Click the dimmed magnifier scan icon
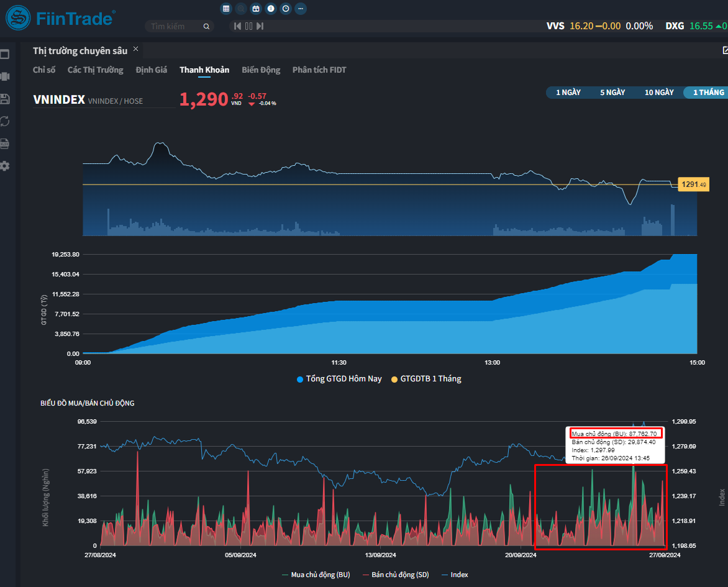728x587 pixels. [241, 8]
